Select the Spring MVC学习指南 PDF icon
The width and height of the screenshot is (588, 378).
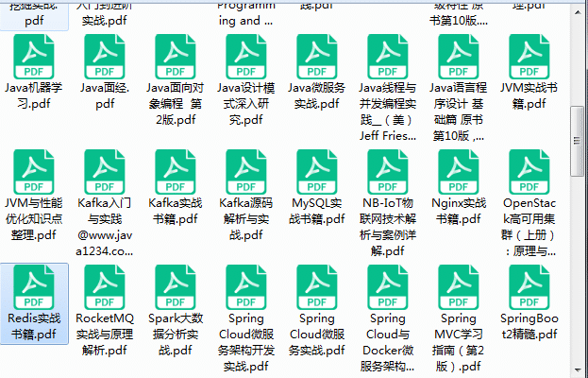coord(459,287)
